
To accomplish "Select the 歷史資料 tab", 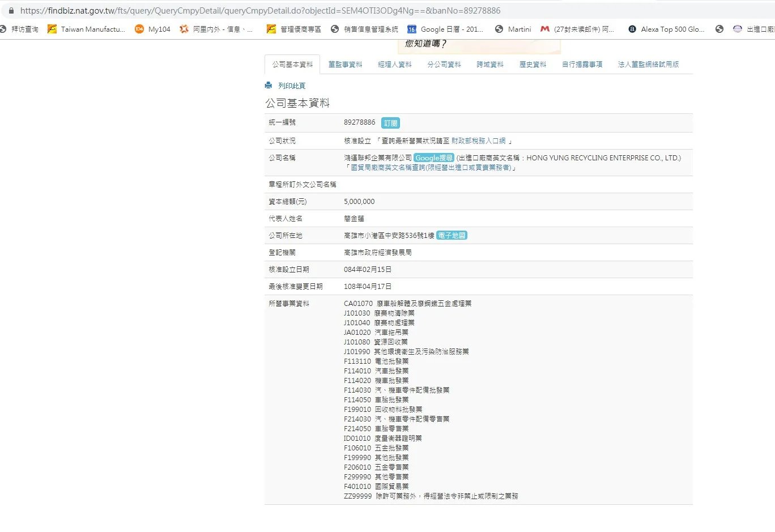I will point(533,65).
